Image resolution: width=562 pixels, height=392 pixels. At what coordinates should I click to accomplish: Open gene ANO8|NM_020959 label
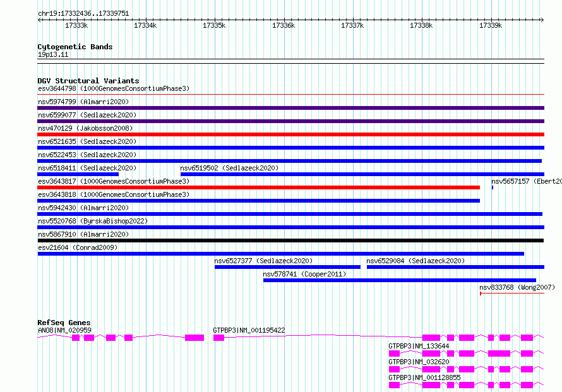(x=64, y=330)
